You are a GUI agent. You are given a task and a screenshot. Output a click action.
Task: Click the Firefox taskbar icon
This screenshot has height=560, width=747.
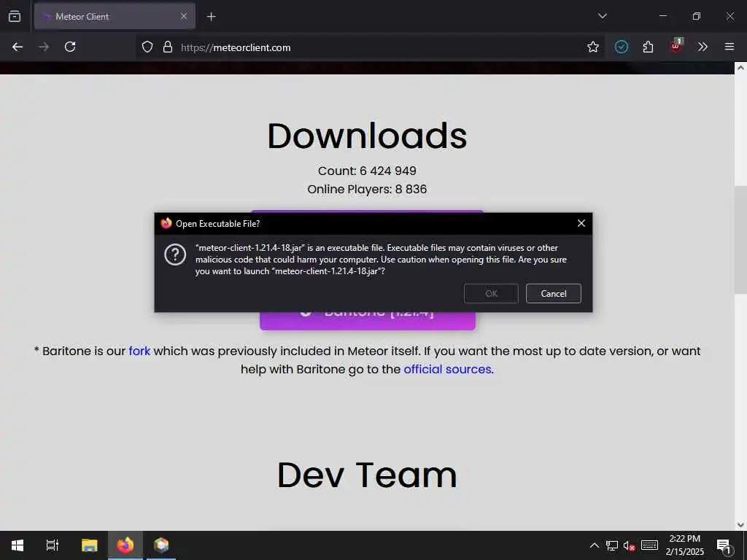[125, 545]
